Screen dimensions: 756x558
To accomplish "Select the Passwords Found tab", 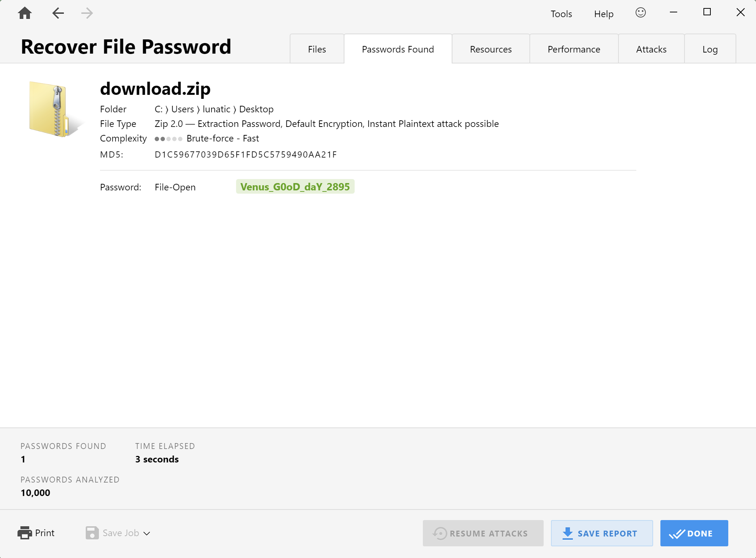I will (x=398, y=49).
